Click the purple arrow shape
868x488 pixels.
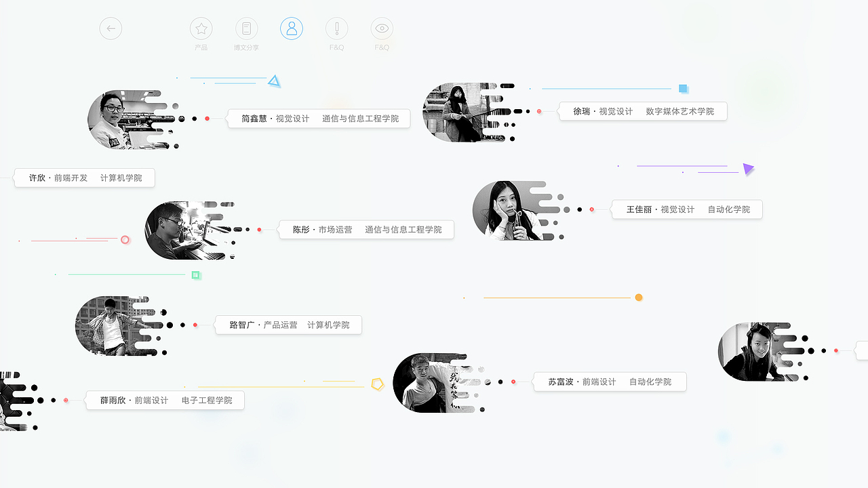[x=747, y=169]
